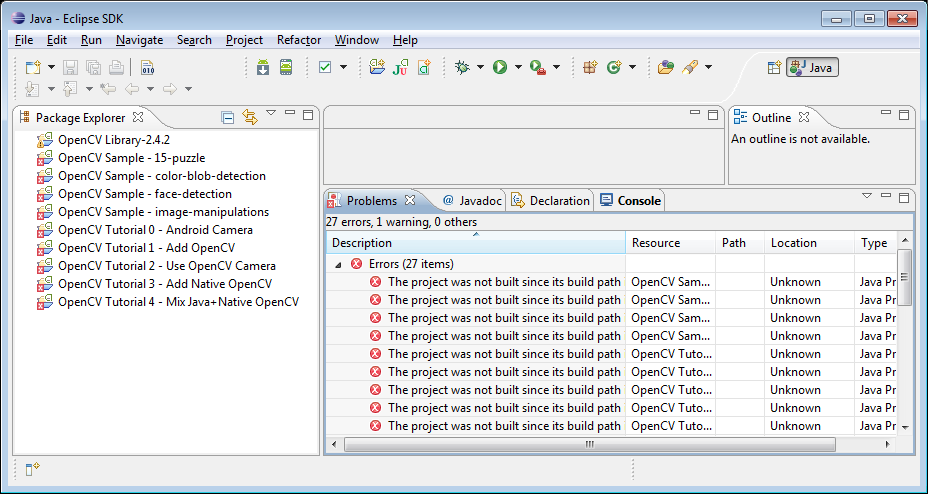
Task: Open the Help menu
Action: tap(405, 40)
